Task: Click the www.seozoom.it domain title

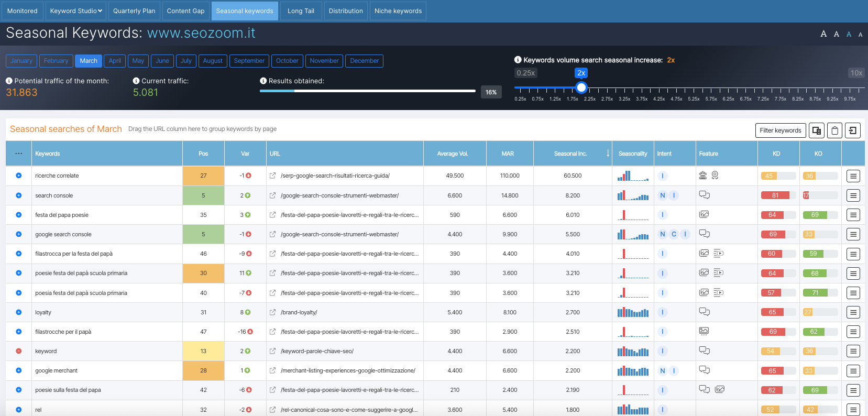Action: pyautogui.click(x=201, y=33)
